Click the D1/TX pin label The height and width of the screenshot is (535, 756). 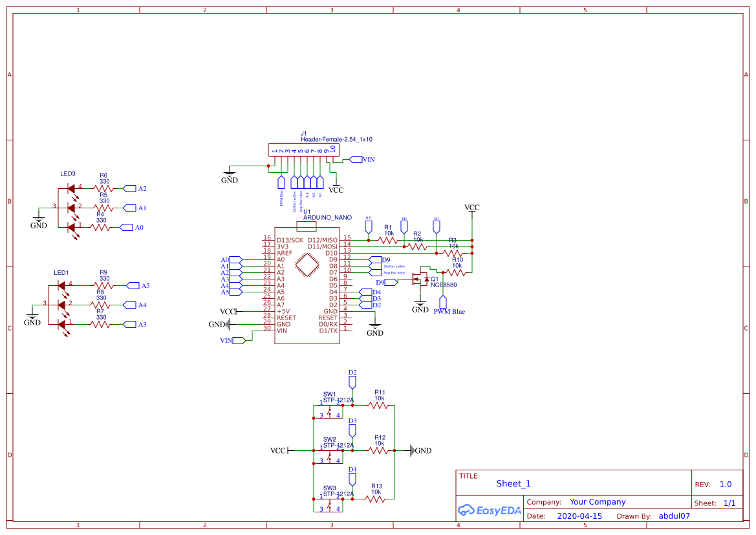[328, 331]
